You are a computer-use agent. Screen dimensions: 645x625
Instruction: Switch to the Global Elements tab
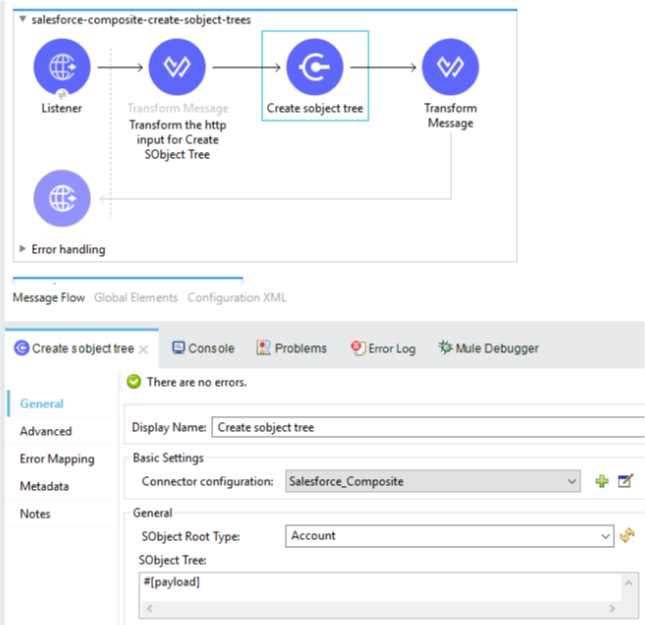[x=135, y=297]
